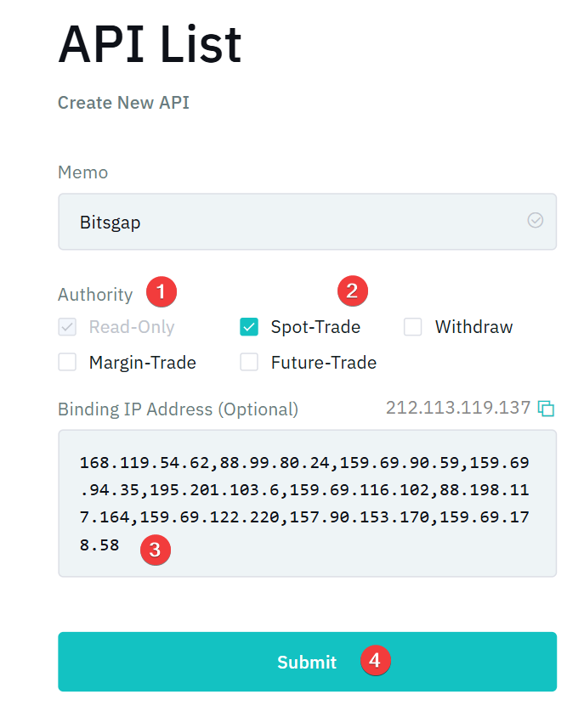Enable the Withdraw checkbox
Image resolution: width=584 pixels, height=728 pixels.
point(413,327)
